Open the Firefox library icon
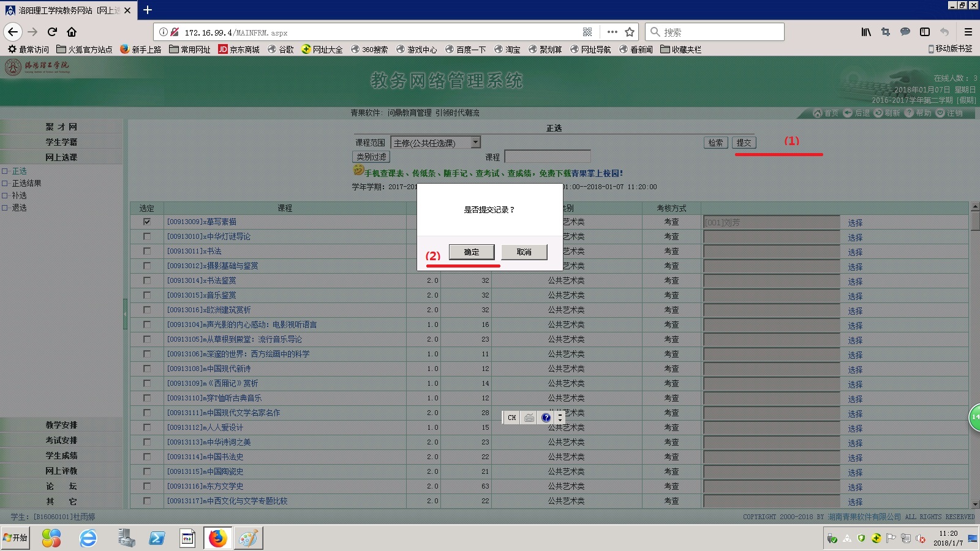Image resolution: width=980 pixels, height=551 pixels. 865,32
